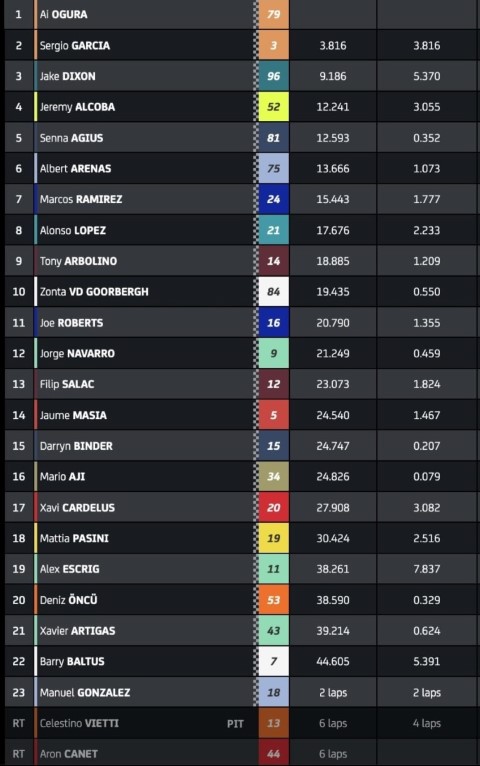The width and height of the screenshot is (480, 766).
Task: Select the white number 84 badge
Action: 273,292
